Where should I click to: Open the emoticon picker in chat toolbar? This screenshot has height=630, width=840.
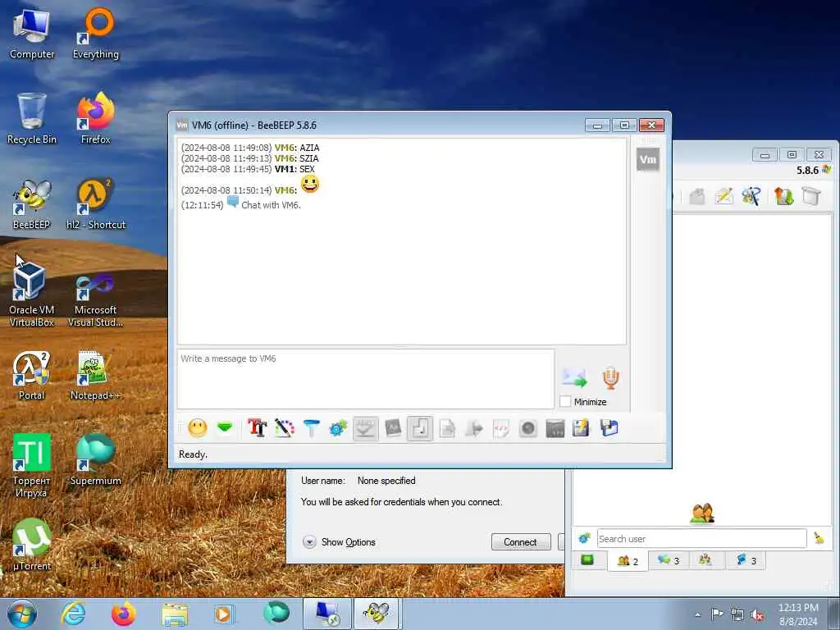click(x=197, y=428)
